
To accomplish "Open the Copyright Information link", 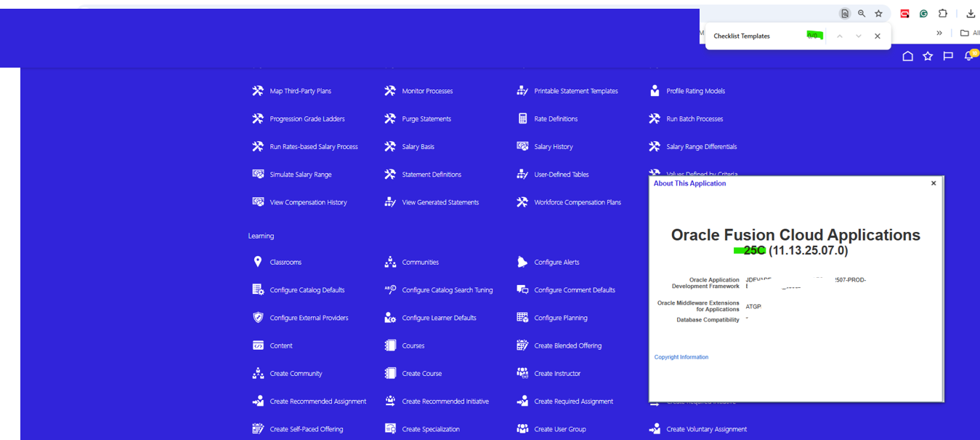I will (681, 357).
